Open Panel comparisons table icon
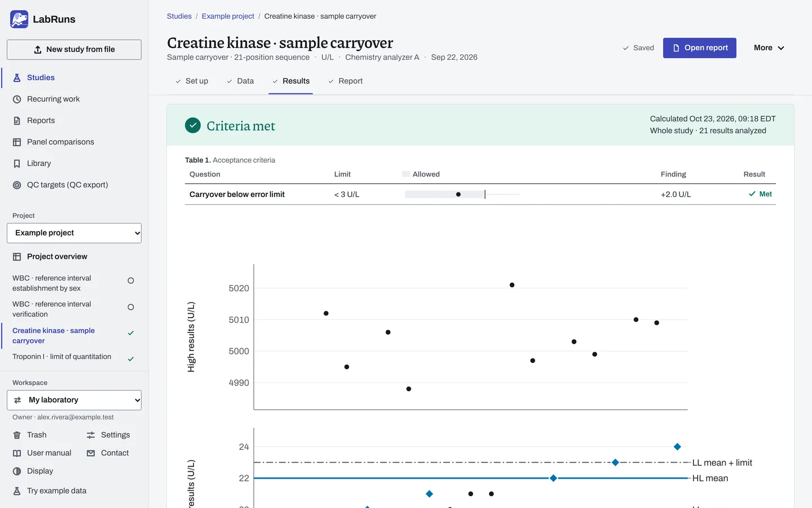This screenshot has height=508, width=812. (x=17, y=142)
